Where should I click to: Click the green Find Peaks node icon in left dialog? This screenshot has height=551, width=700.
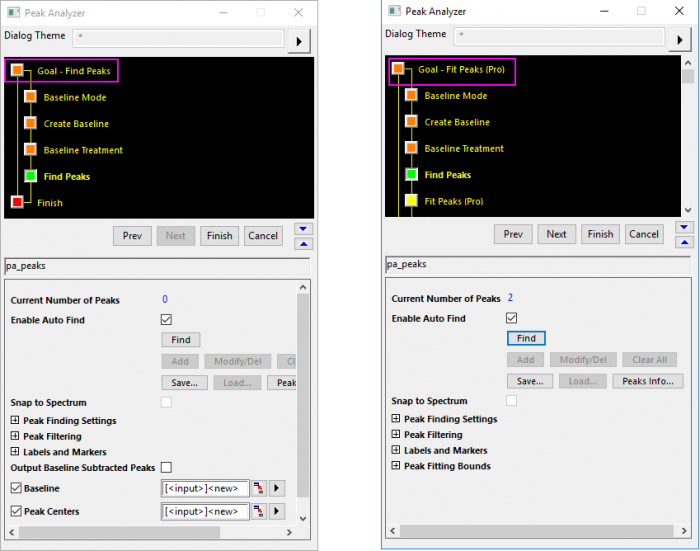tap(30, 176)
